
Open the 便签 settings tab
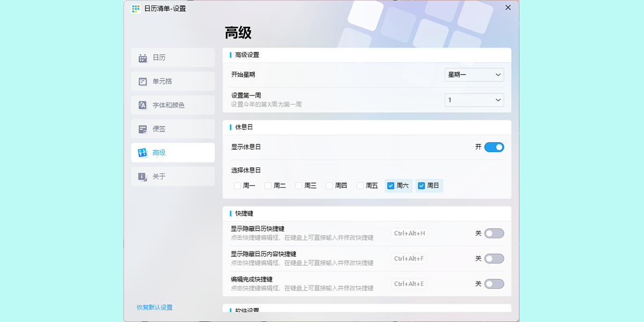(x=173, y=129)
